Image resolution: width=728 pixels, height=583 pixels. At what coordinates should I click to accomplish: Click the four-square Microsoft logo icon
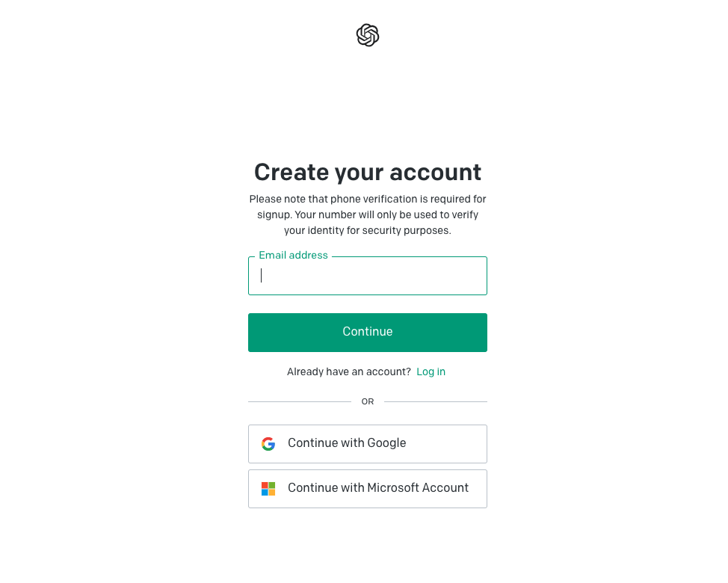click(x=268, y=489)
